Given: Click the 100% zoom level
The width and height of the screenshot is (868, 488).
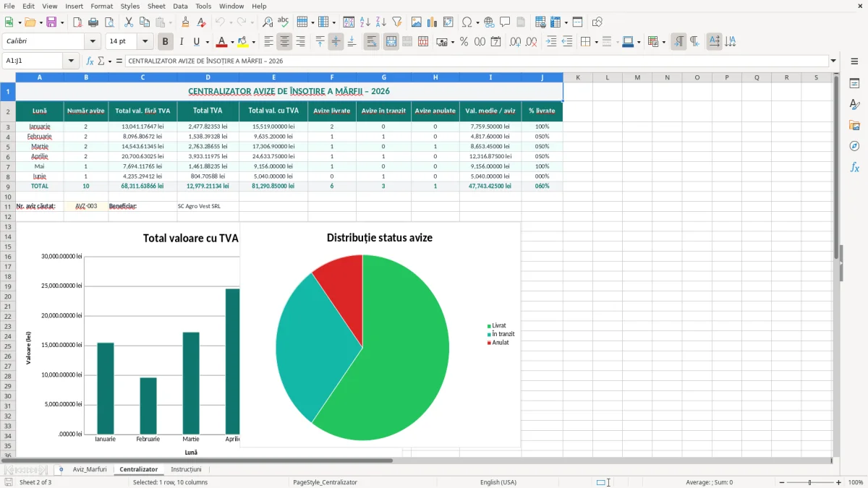Looking at the screenshot, I should coord(856,482).
